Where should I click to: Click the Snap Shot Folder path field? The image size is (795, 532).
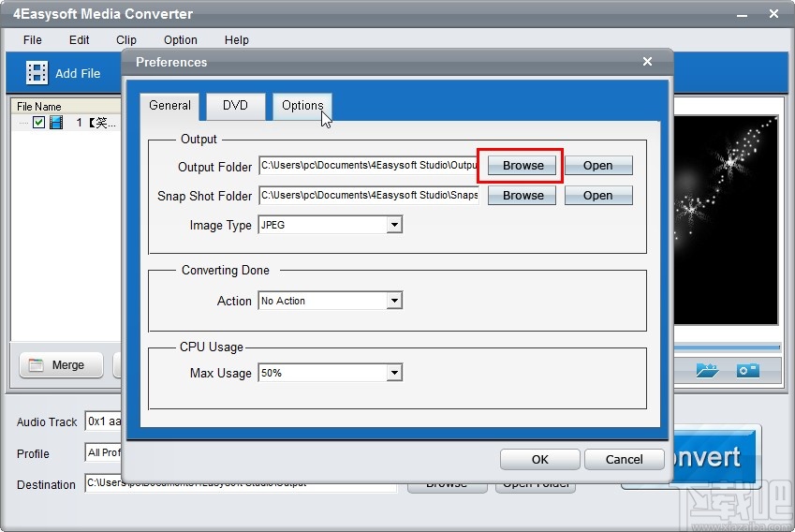(x=369, y=195)
